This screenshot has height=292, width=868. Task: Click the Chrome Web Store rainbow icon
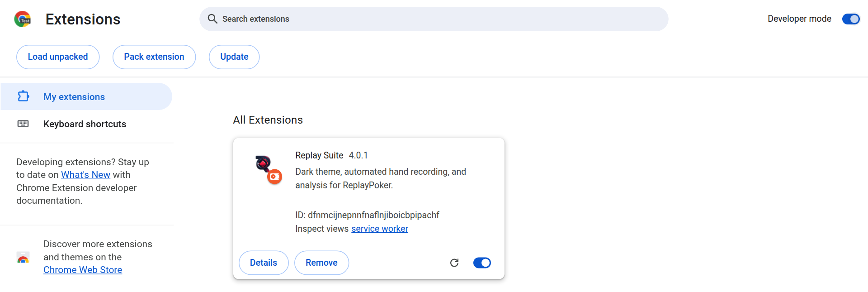tap(23, 257)
